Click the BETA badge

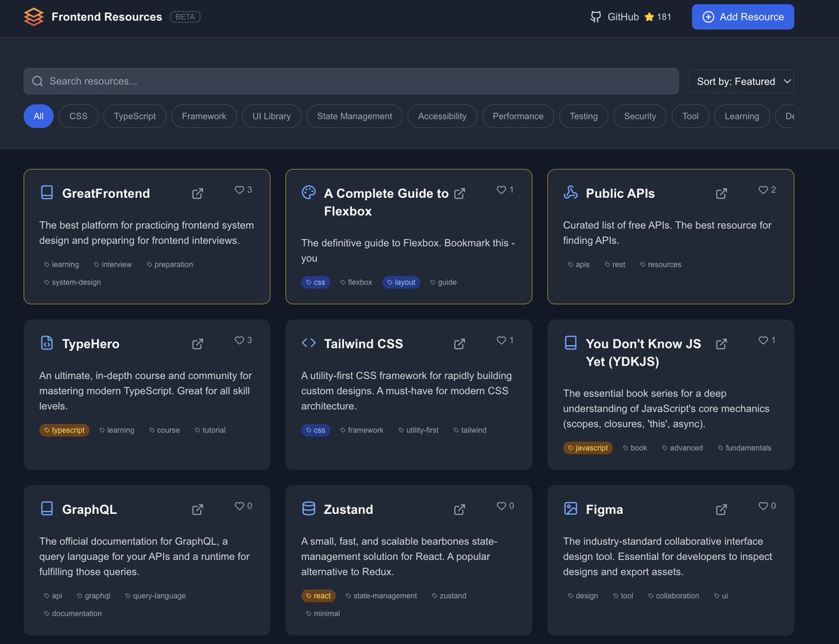pos(185,17)
